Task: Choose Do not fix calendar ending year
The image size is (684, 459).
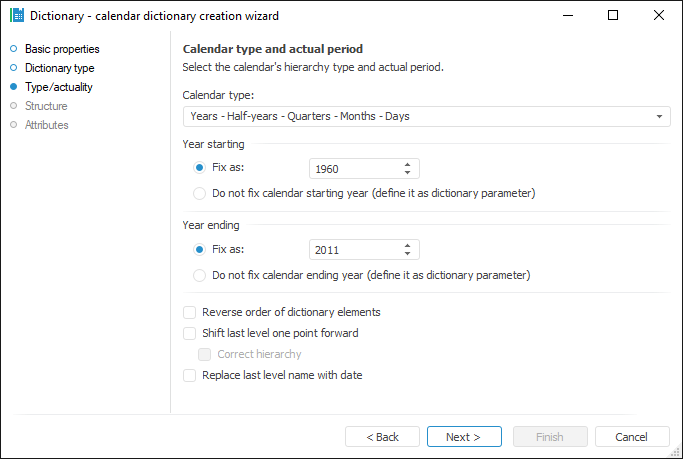Action: point(200,275)
